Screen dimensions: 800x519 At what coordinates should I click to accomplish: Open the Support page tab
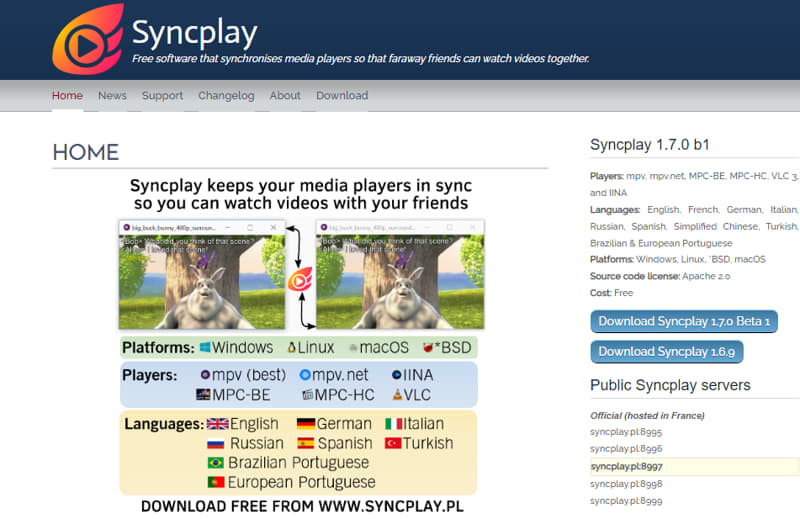point(162,95)
